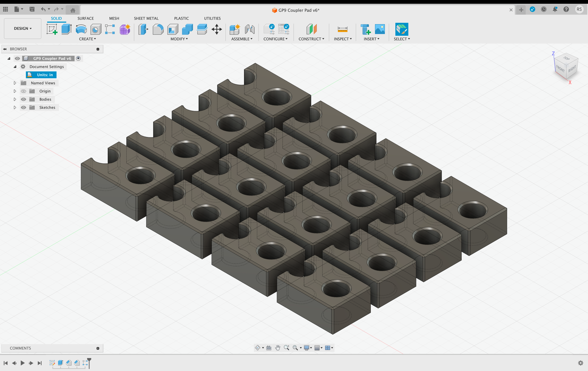Switch to the SHEET METAL tab
The width and height of the screenshot is (588, 371).
coord(146,18)
